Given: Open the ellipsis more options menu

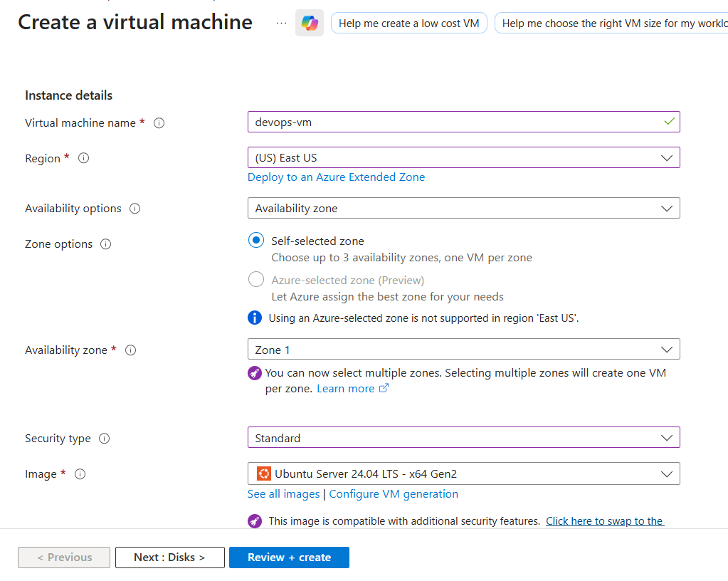Looking at the screenshot, I should [282, 23].
